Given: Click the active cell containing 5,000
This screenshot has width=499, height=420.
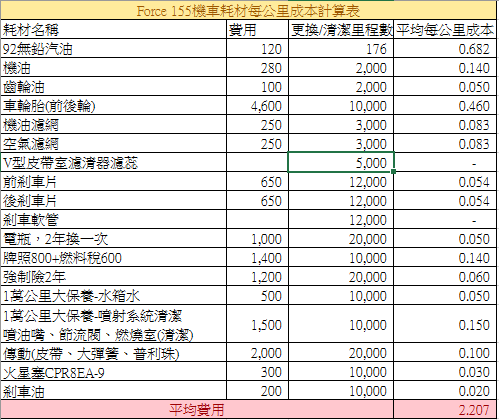Looking at the screenshot, I should point(341,162).
